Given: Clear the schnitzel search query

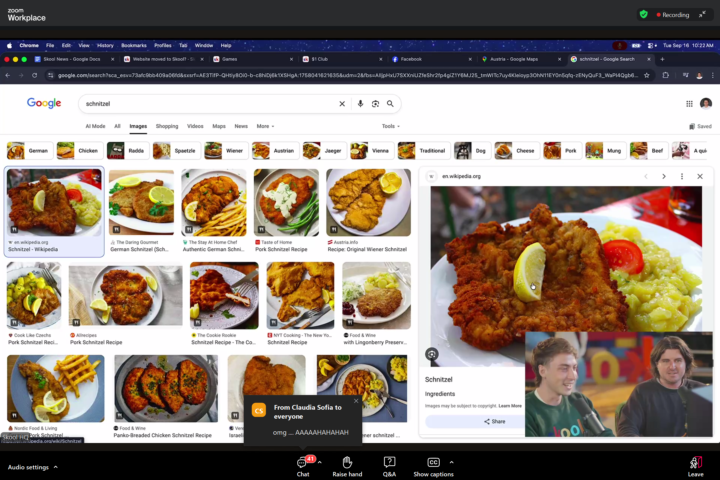Looking at the screenshot, I should tap(342, 104).
